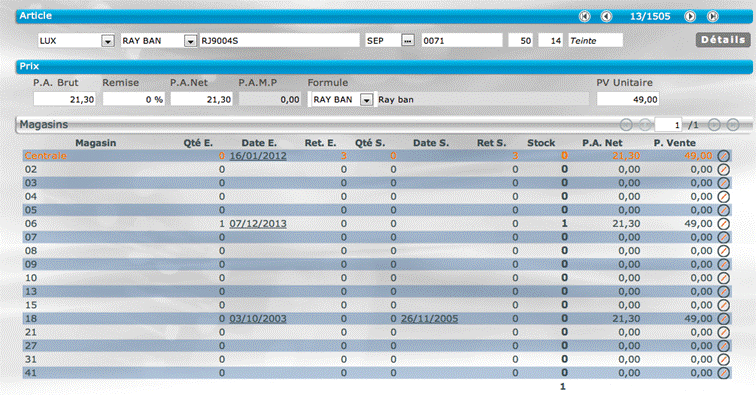Click the edit icon for magasin 21

[x=723, y=332]
